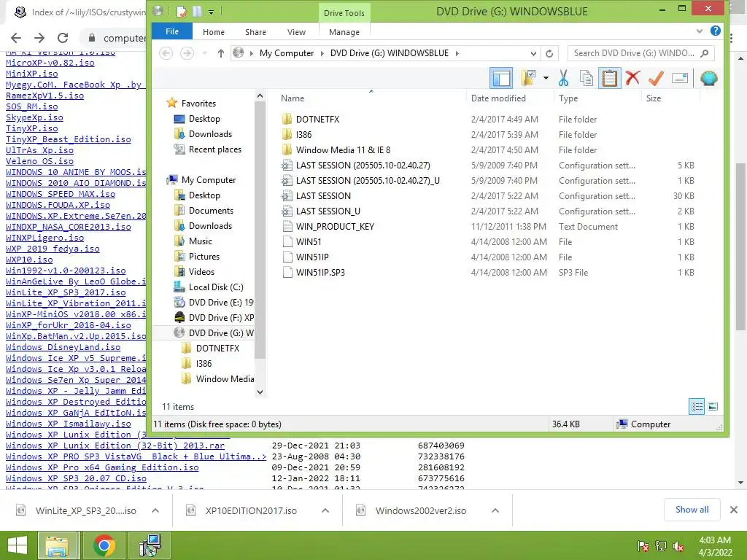This screenshot has height=560, width=747.
Task: Click the Paste clipboard icon
Action: 609,78
